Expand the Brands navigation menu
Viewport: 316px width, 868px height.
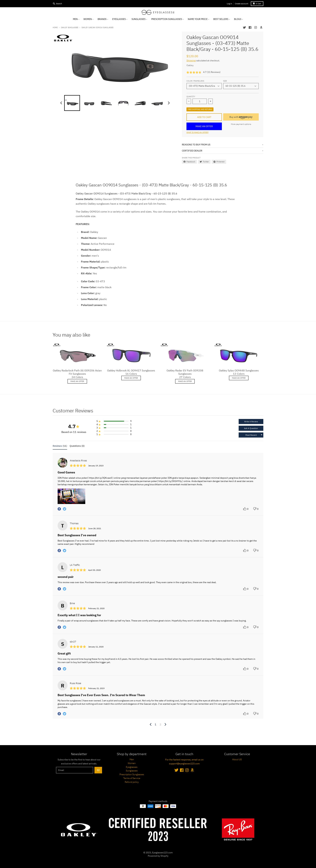103,19
